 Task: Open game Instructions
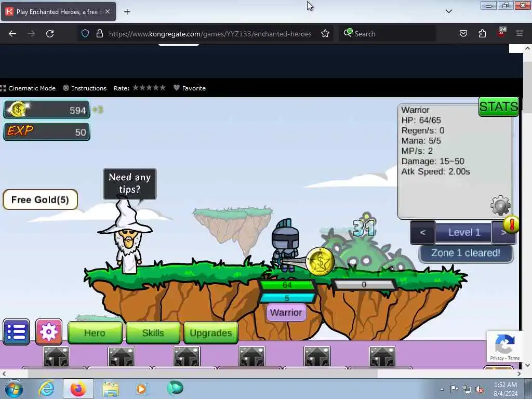point(85,88)
